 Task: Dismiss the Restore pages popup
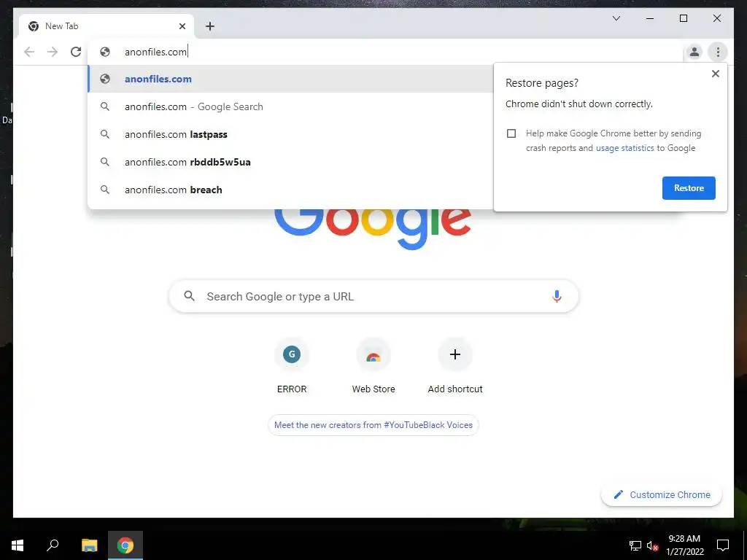715,74
